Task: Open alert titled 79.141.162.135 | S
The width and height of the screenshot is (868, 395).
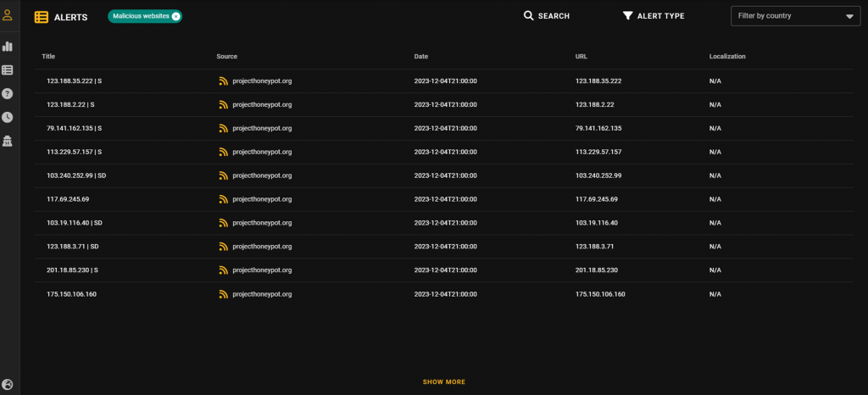Action: [x=75, y=128]
